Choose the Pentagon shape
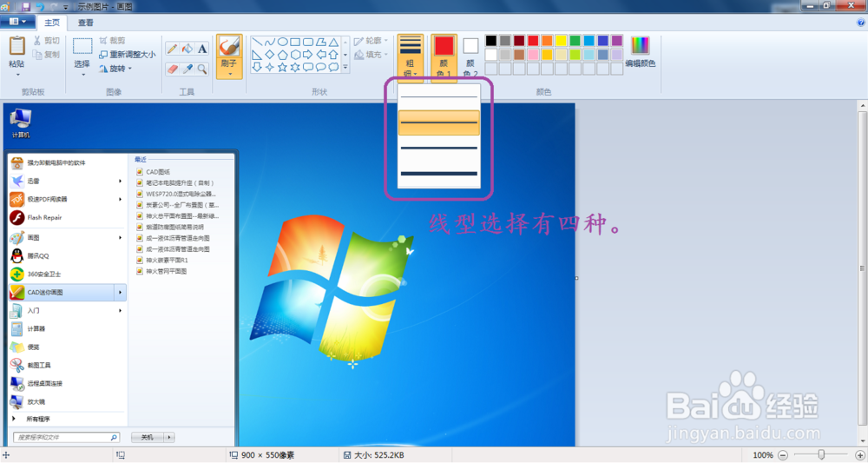This screenshot has width=868, height=463. pos(282,55)
